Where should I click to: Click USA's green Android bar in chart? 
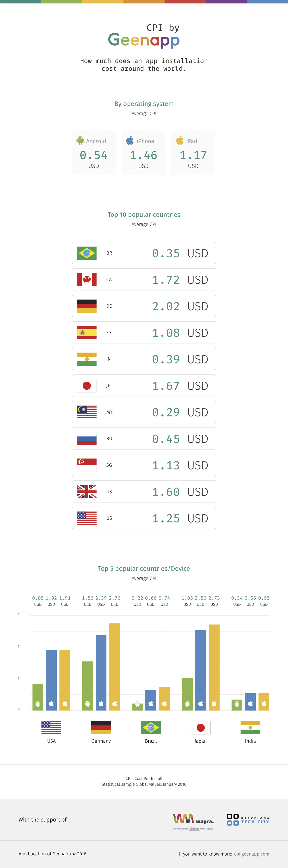tap(38, 697)
